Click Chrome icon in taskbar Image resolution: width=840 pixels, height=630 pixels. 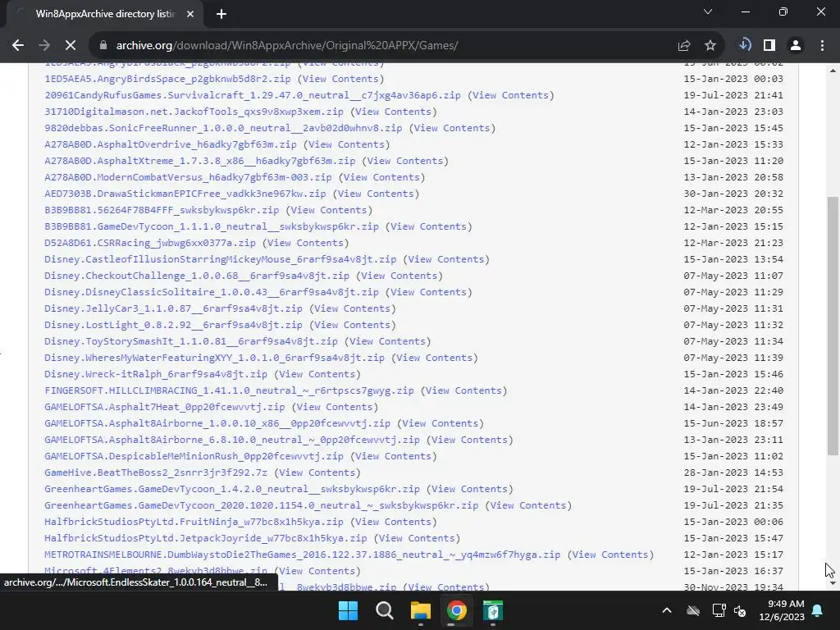[x=456, y=610]
